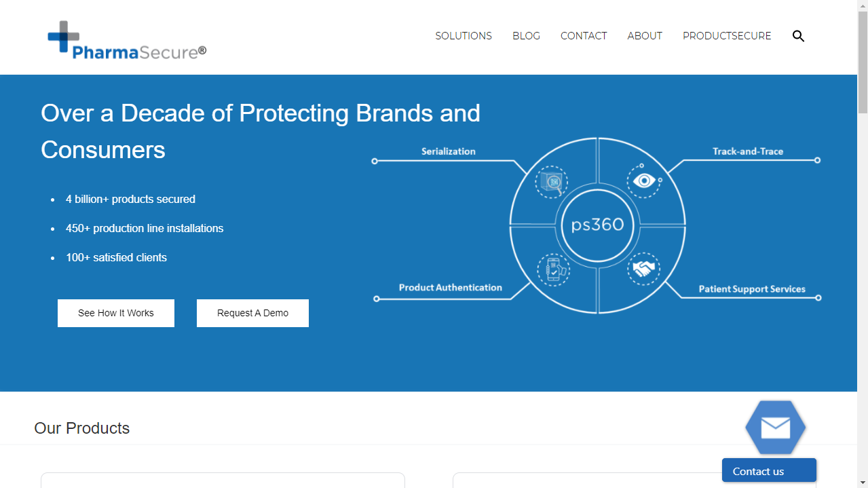Click the Track-and-Trace label

pos(748,151)
